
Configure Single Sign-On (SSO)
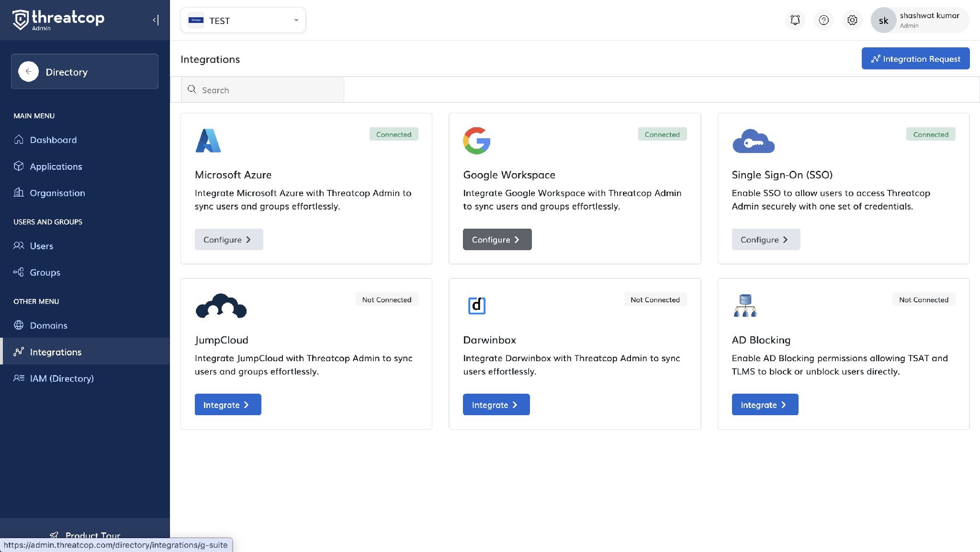click(x=766, y=239)
